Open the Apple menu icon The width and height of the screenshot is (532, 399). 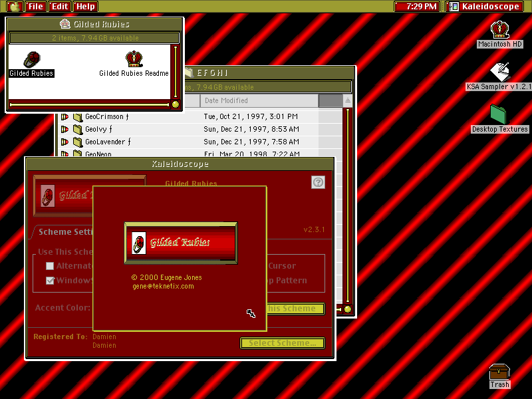14,7
